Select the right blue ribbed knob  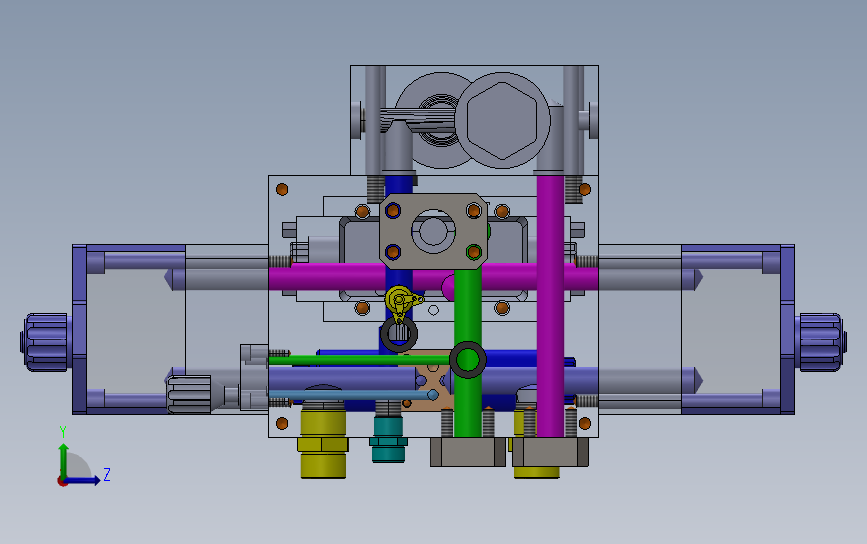[x=821, y=342]
